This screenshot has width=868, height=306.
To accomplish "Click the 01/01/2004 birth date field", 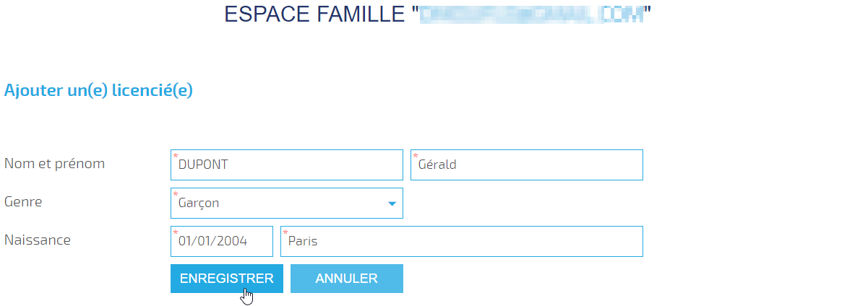I will [x=222, y=241].
